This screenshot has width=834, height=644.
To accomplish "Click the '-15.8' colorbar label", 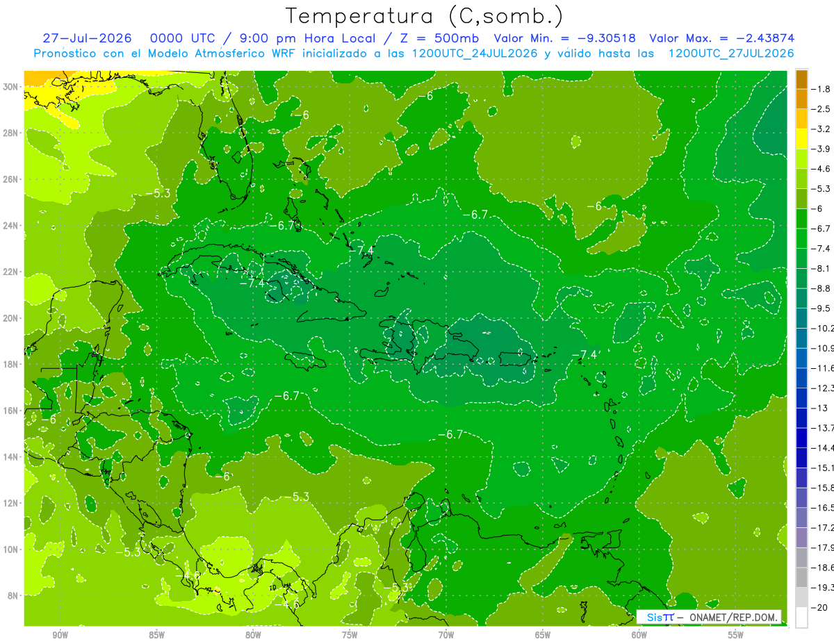I will (x=822, y=488).
